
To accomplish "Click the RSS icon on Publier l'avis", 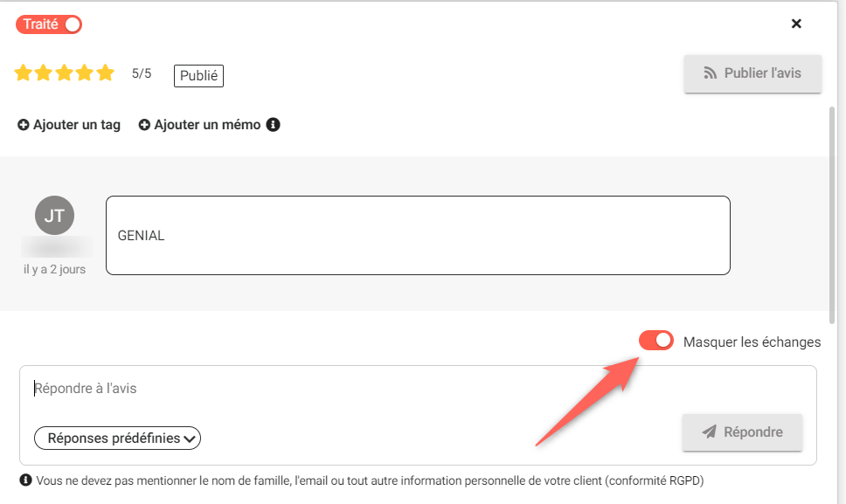I will (x=710, y=72).
